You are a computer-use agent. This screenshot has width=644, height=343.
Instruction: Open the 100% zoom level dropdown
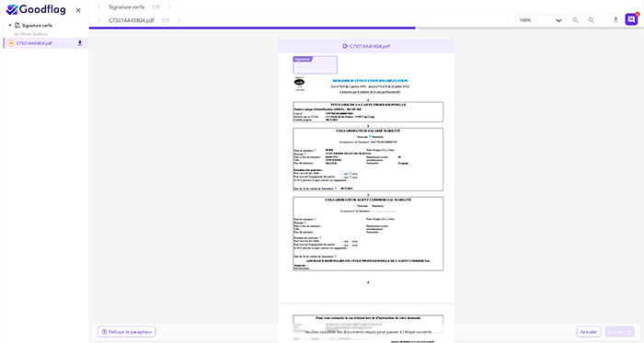[x=541, y=20]
